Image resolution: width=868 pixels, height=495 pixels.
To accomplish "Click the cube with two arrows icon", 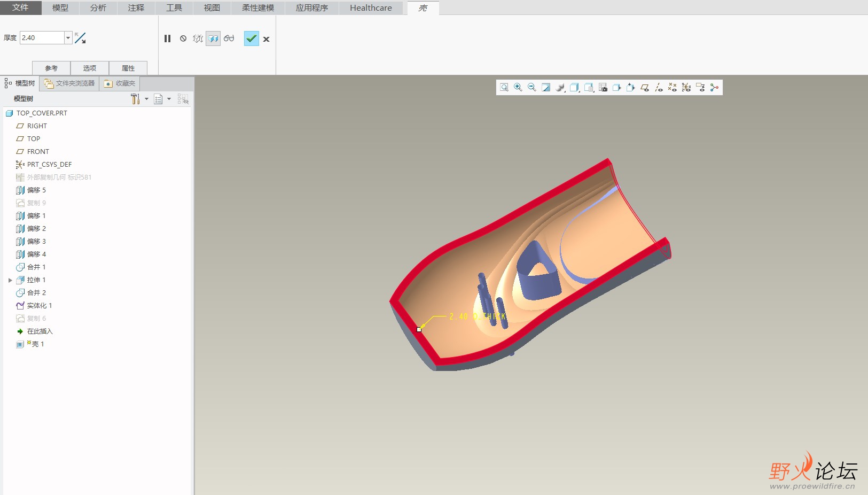I will click(631, 88).
